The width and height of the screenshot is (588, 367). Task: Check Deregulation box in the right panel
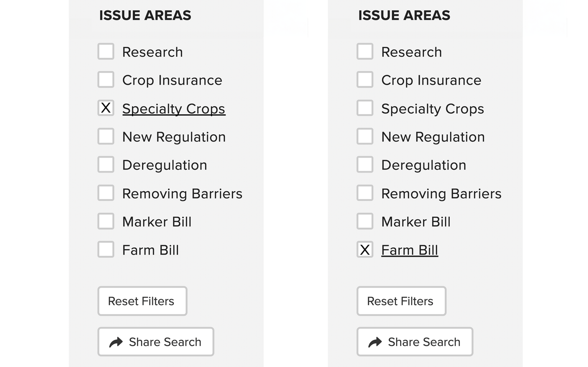[x=365, y=164]
